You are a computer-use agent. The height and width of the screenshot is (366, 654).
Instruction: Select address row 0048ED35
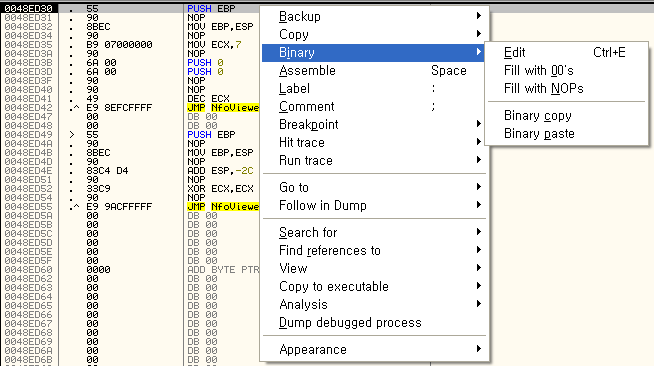(x=28, y=45)
